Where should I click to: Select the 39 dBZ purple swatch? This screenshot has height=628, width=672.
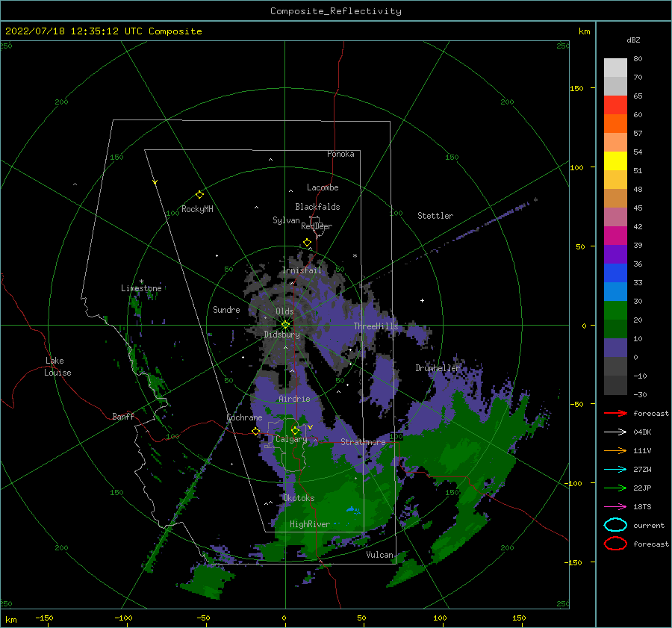pos(615,254)
